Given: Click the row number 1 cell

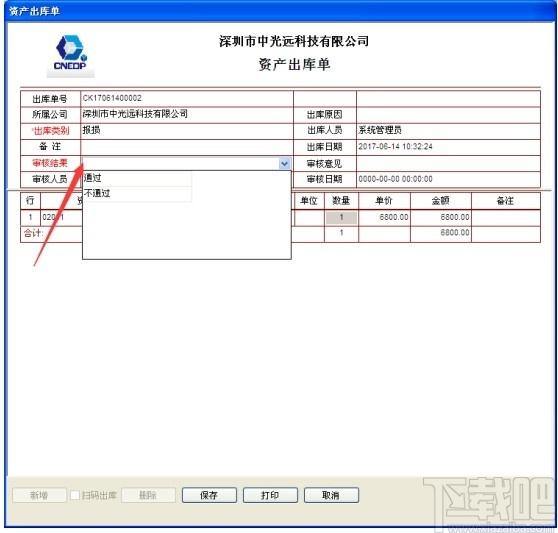Looking at the screenshot, I should click(30, 217).
